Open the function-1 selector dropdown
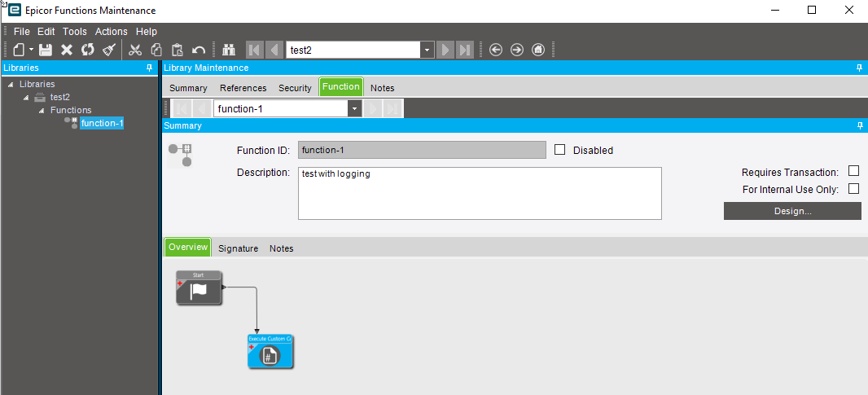868x395 pixels. (x=355, y=108)
